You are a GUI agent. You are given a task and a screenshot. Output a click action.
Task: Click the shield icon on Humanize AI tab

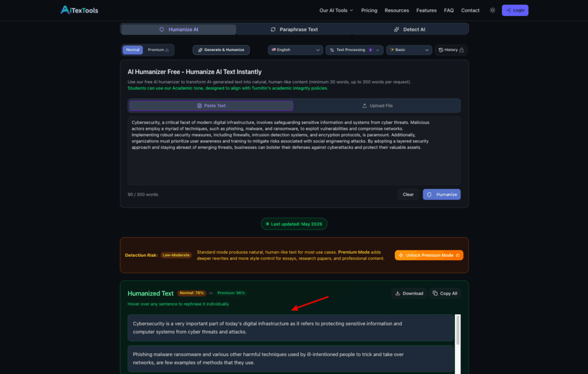coord(161,29)
